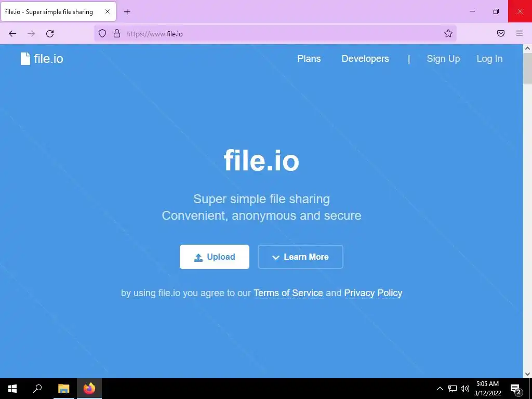Open the Terms of Service link
532x399 pixels.
(288, 293)
